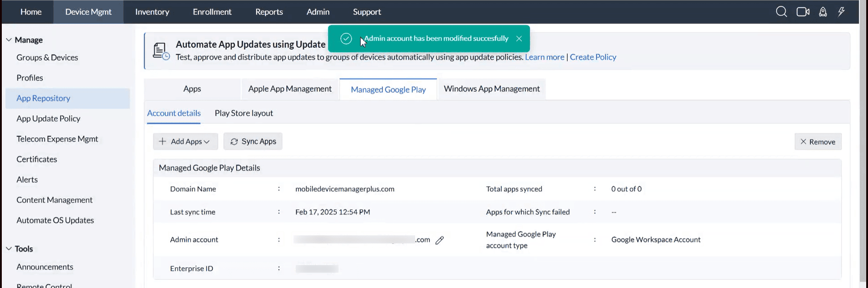Viewport: 868px width, 288px height.
Task: Click the app update policy document icon
Action: pyautogui.click(x=161, y=51)
